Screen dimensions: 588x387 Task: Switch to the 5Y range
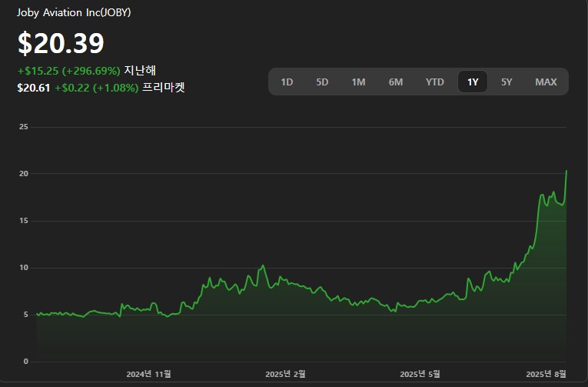point(507,82)
